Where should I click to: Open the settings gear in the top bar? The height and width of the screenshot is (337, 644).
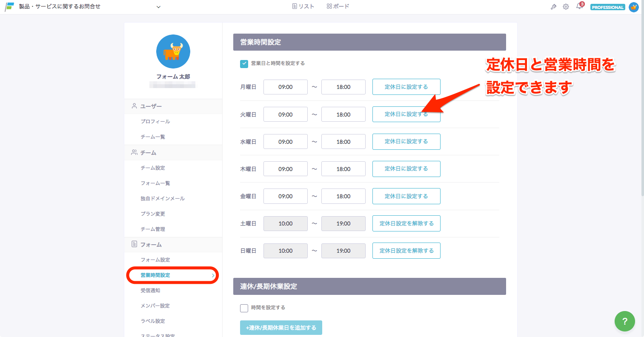(x=566, y=6)
